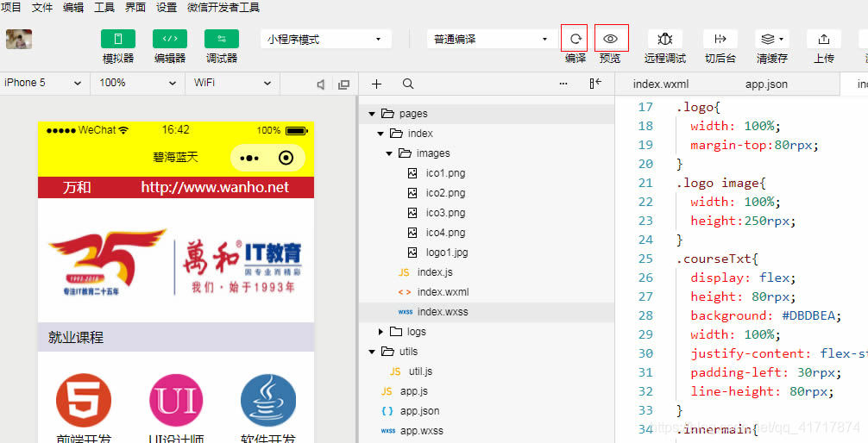The height and width of the screenshot is (443, 868).
Task: Open the 100% zoom dropdown
Action: click(x=137, y=83)
